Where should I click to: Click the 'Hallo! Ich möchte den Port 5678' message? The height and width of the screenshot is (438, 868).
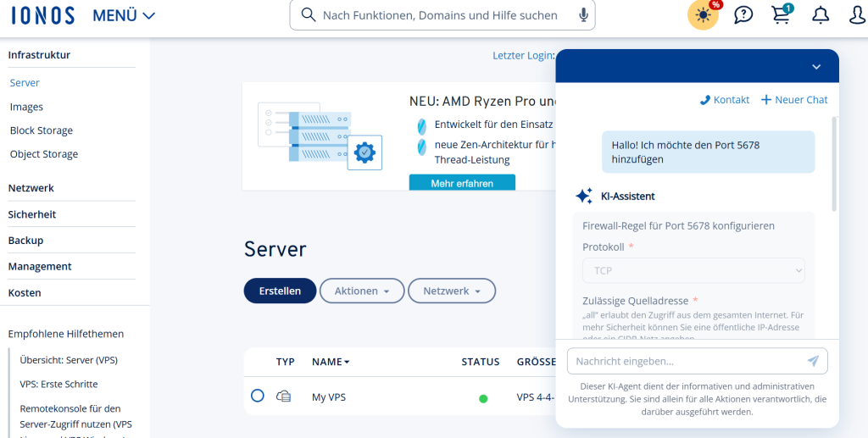click(x=708, y=152)
